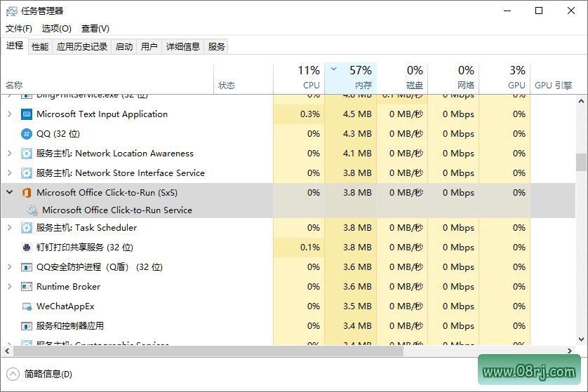
Task: Switch to the 应用历史记录 tab
Action: [x=82, y=46]
